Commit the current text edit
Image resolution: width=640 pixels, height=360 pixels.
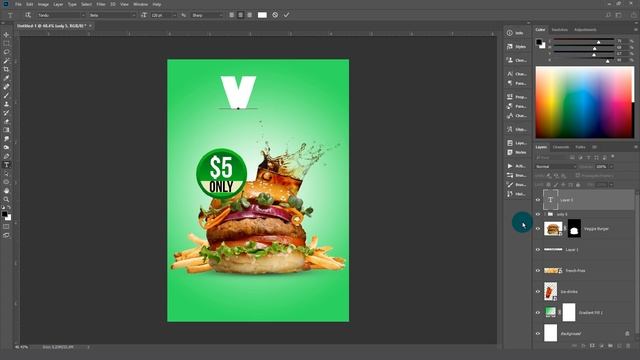point(287,15)
